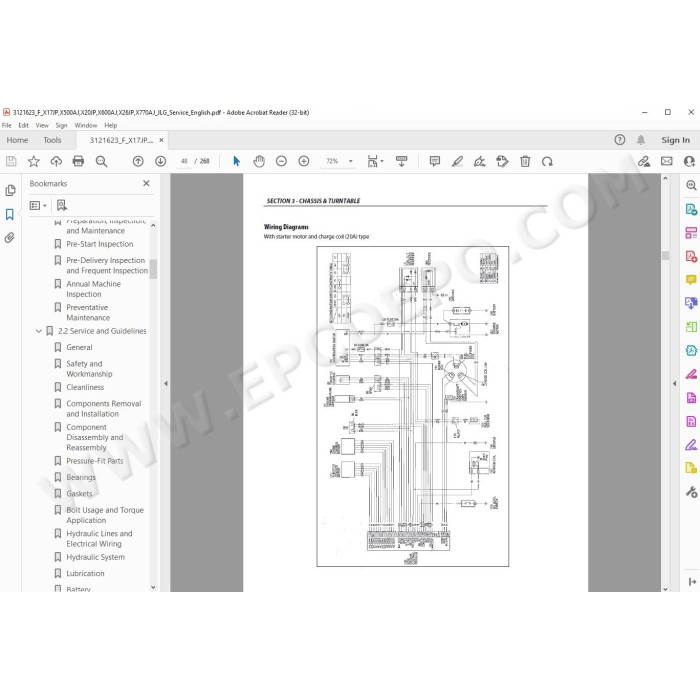Collapse left navigation pane arrow

coord(166,383)
